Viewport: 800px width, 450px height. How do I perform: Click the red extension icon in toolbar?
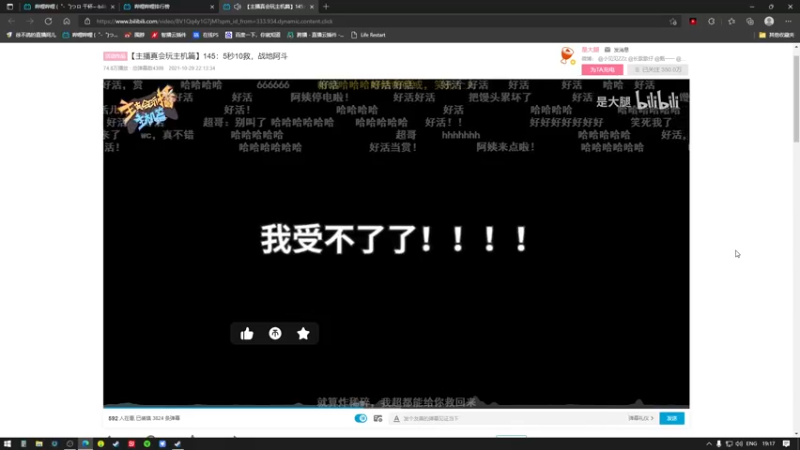[693, 21]
